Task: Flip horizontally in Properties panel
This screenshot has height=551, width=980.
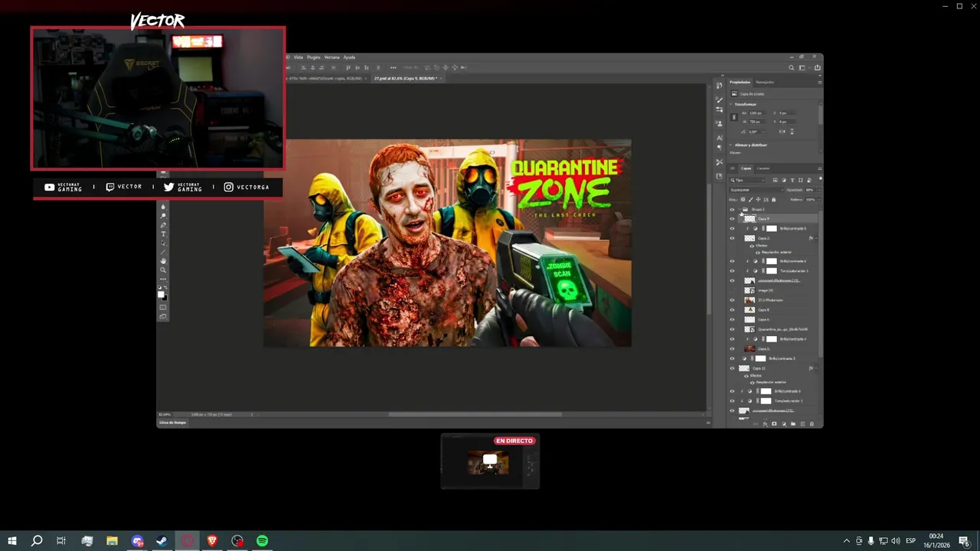Action: pos(782,132)
